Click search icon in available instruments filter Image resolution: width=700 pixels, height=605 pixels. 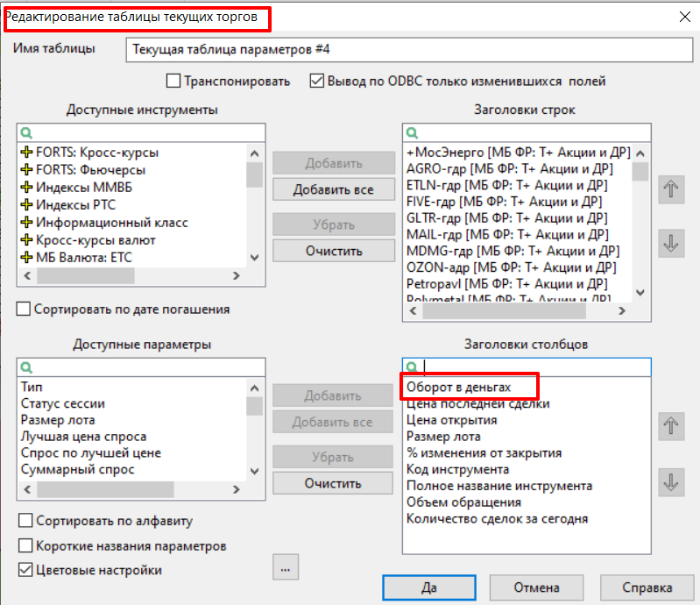[x=25, y=132]
